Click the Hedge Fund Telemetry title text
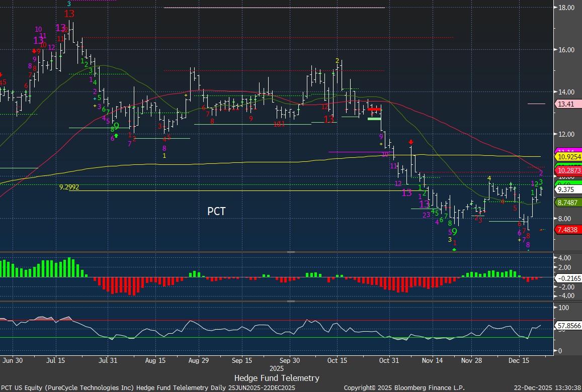This screenshot has width=582, height=392. coord(277,378)
